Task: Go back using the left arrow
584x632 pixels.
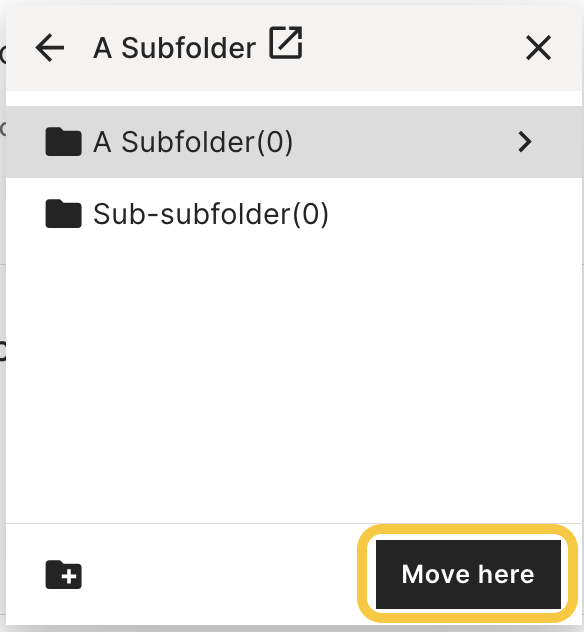Action: click(x=50, y=48)
